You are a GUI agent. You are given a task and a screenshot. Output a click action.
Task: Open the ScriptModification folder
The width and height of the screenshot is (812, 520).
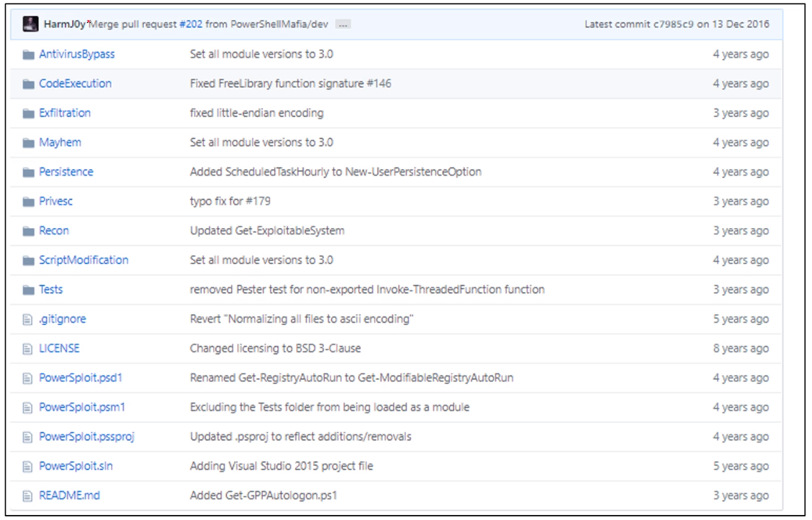click(84, 260)
